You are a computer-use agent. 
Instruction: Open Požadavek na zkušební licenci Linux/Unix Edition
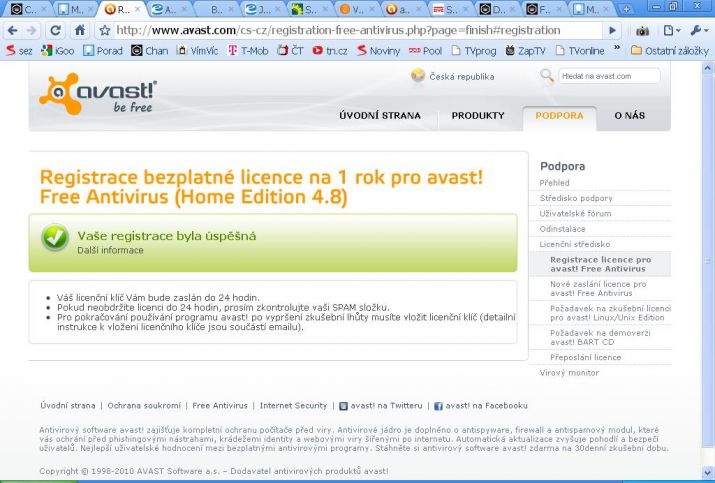[x=610, y=313]
